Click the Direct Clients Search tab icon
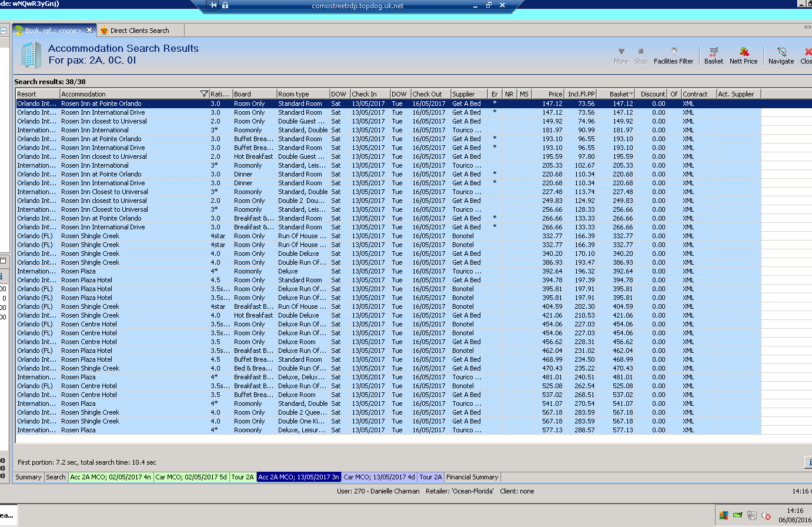 pyautogui.click(x=104, y=31)
